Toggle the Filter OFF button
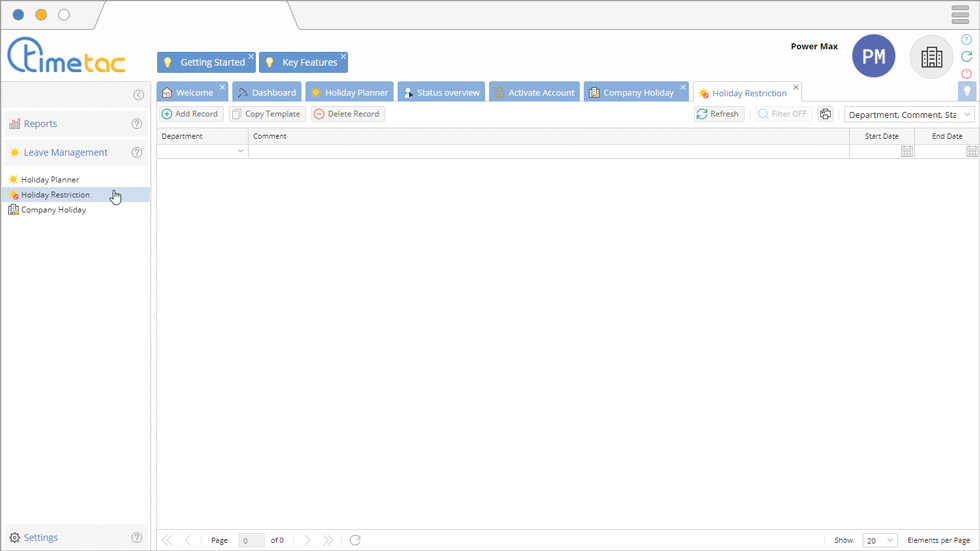The image size is (980, 551). click(783, 114)
